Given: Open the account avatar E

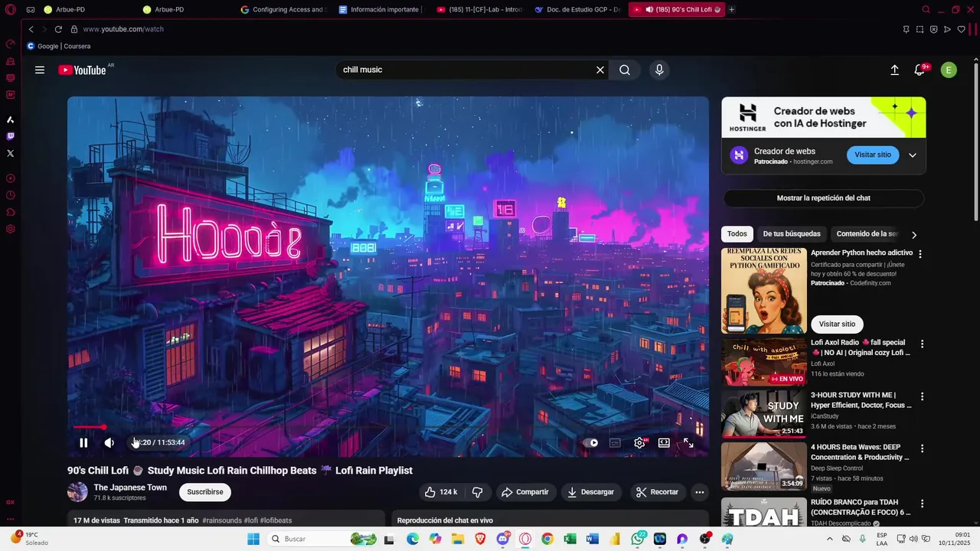Looking at the screenshot, I should 949,70.
